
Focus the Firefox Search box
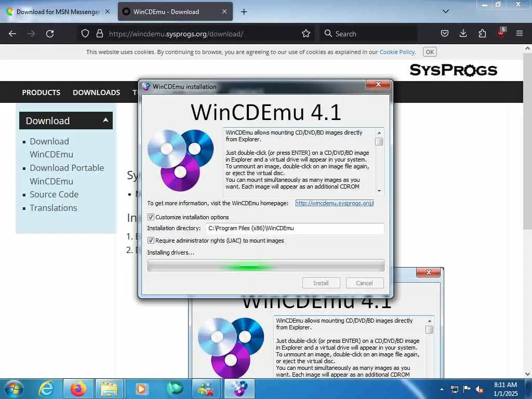[x=368, y=34]
